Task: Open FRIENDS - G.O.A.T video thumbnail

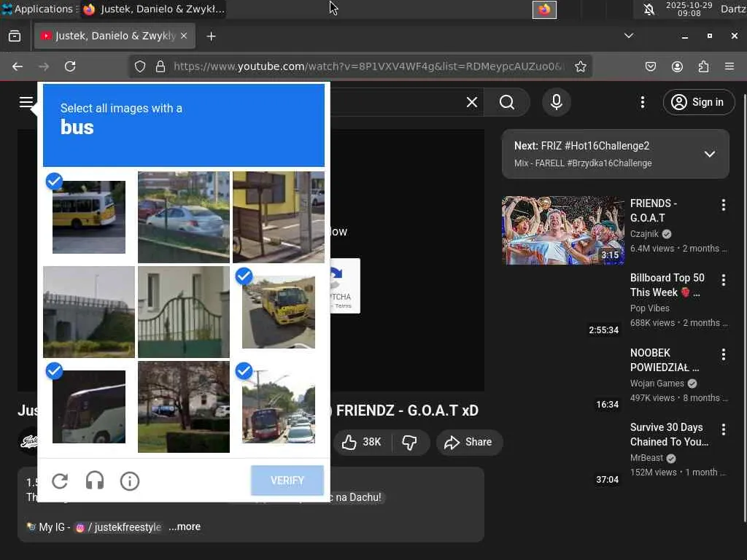Action: coord(562,230)
